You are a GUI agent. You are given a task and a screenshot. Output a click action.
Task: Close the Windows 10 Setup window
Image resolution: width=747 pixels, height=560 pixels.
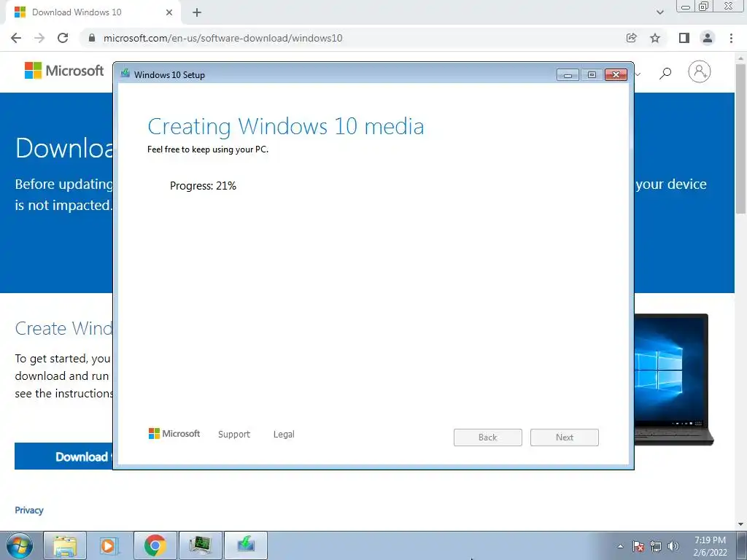[x=616, y=75]
